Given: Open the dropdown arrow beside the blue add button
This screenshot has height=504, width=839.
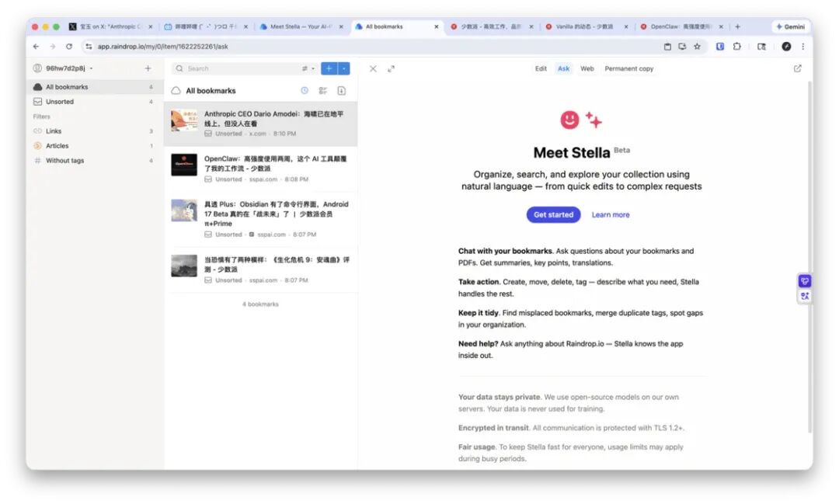Looking at the screenshot, I should [x=343, y=68].
